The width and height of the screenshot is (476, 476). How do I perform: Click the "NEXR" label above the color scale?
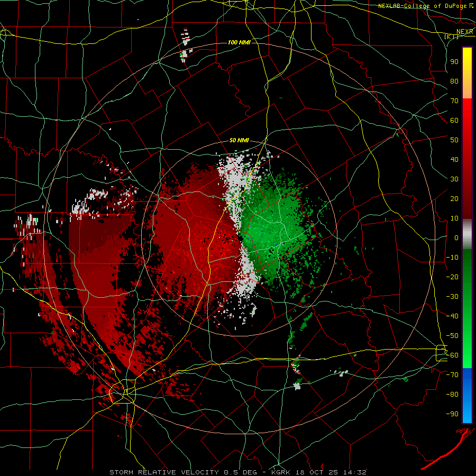[465, 32]
